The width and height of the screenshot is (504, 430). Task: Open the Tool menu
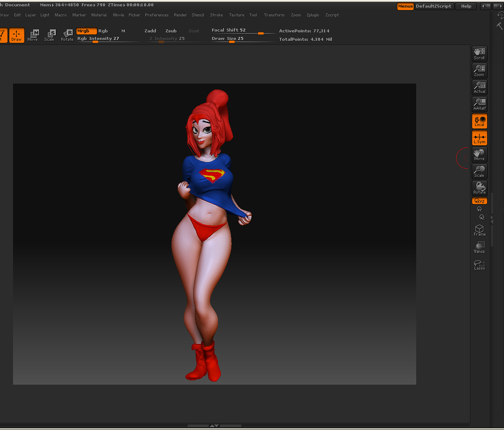click(253, 15)
